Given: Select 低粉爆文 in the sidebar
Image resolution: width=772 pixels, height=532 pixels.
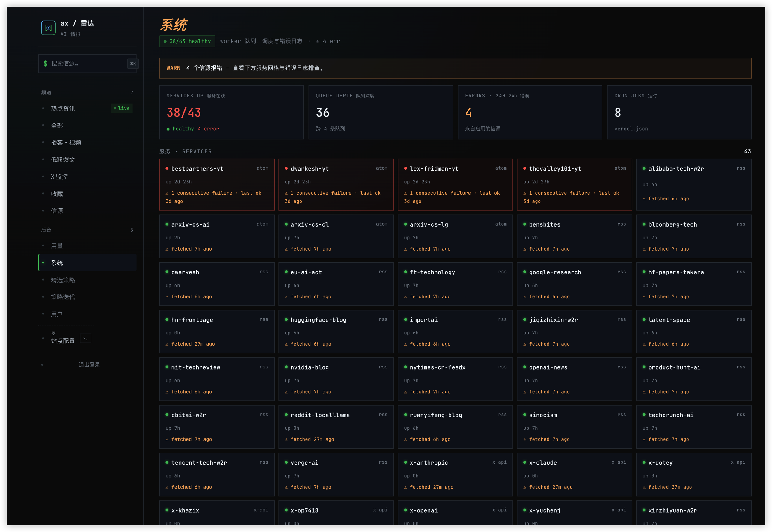Looking at the screenshot, I should (87, 160).
